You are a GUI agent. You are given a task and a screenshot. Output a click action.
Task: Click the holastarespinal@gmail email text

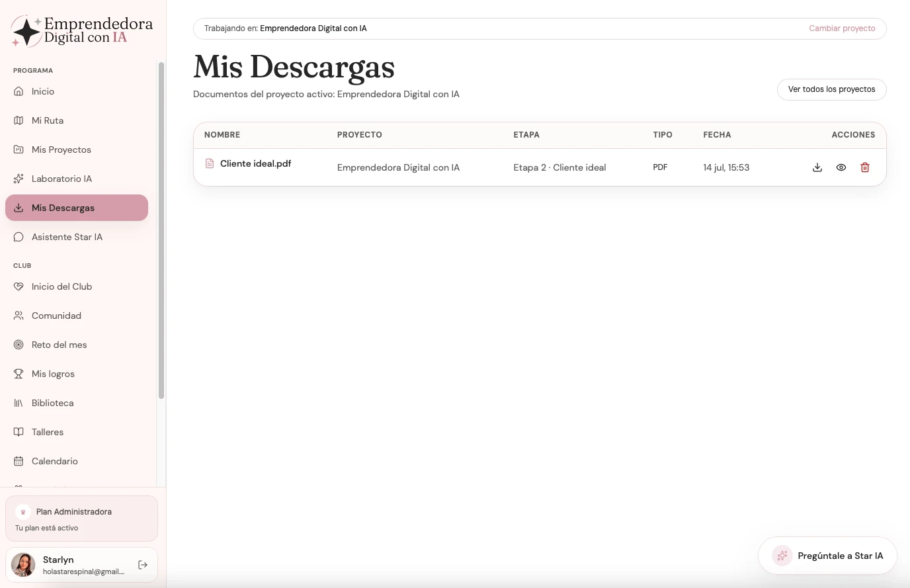pos(83,571)
